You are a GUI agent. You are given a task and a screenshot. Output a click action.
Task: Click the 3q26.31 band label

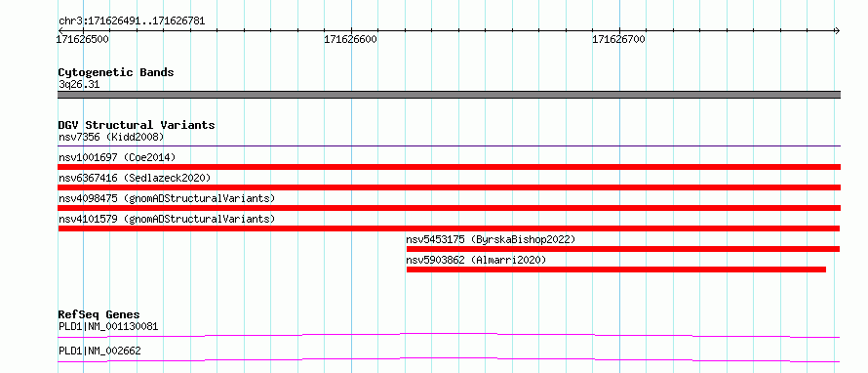[x=79, y=85]
